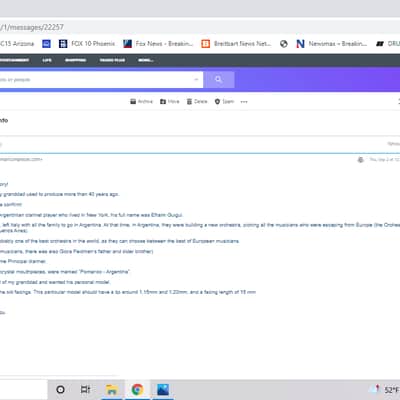Archive this email message

pos(141,101)
